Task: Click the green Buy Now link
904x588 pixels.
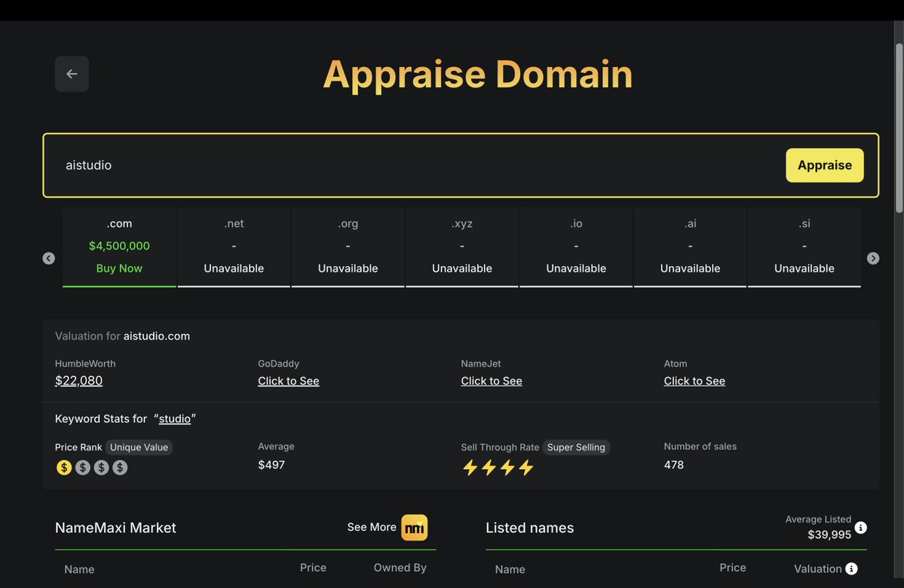Action: pos(119,268)
